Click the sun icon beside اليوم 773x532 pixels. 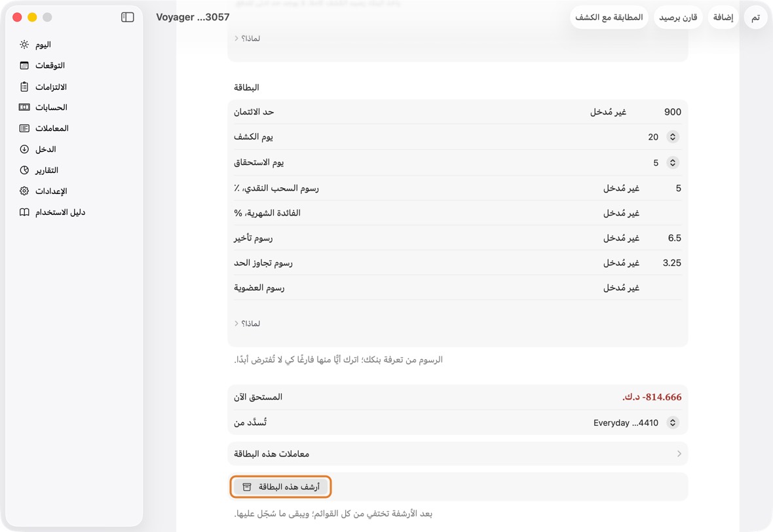(24, 45)
